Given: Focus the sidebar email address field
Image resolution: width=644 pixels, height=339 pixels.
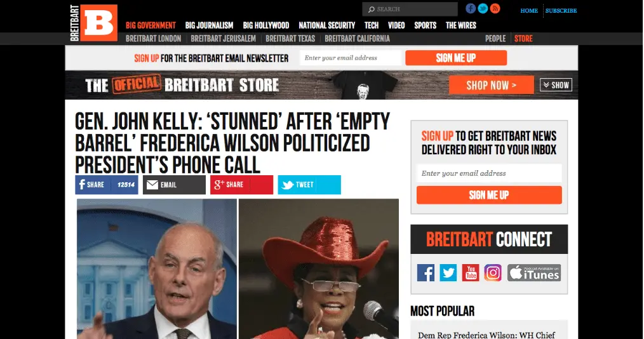Looking at the screenshot, I should tap(489, 173).
